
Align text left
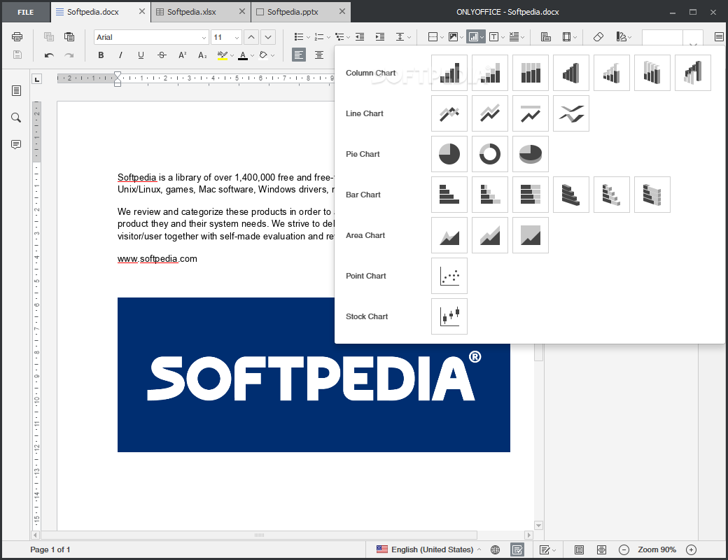(299, 55)
